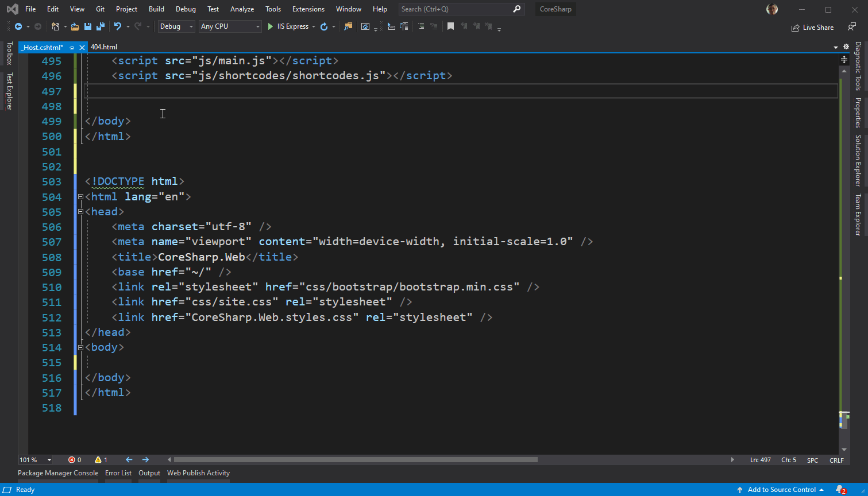Screen dimensions: 868x496
Task: Open the Any CPU platform dropdown
Action: 230,26
